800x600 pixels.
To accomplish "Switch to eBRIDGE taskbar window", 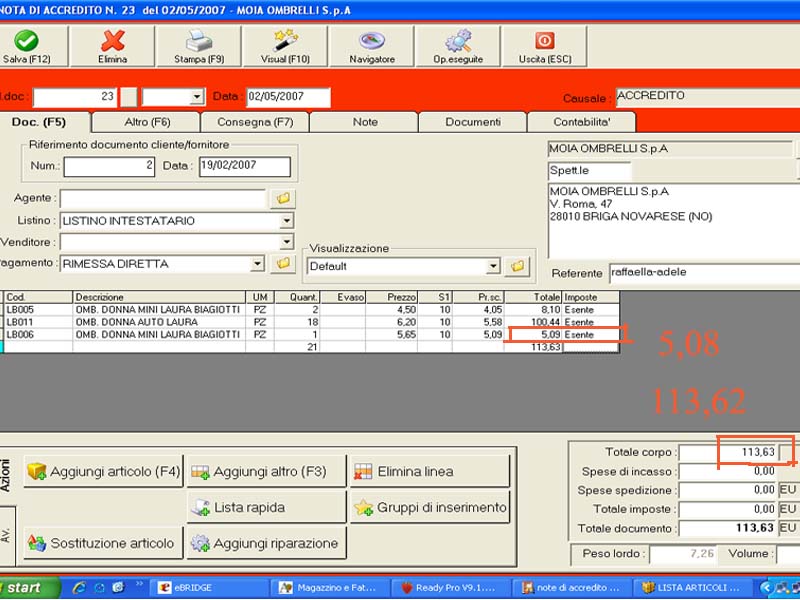I will point(208,588).
